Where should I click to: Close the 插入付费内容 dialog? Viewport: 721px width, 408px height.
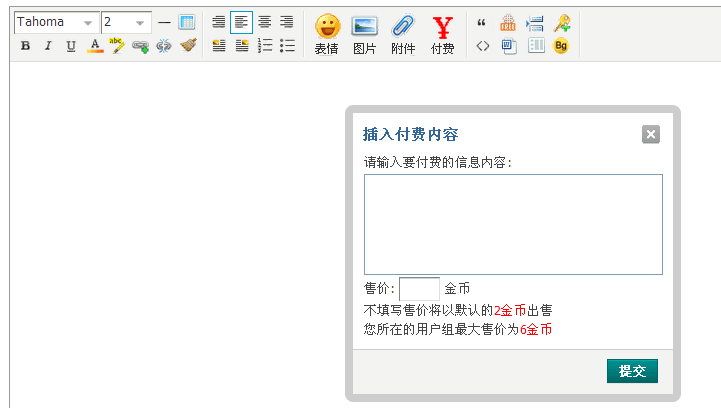pos(651,134)
